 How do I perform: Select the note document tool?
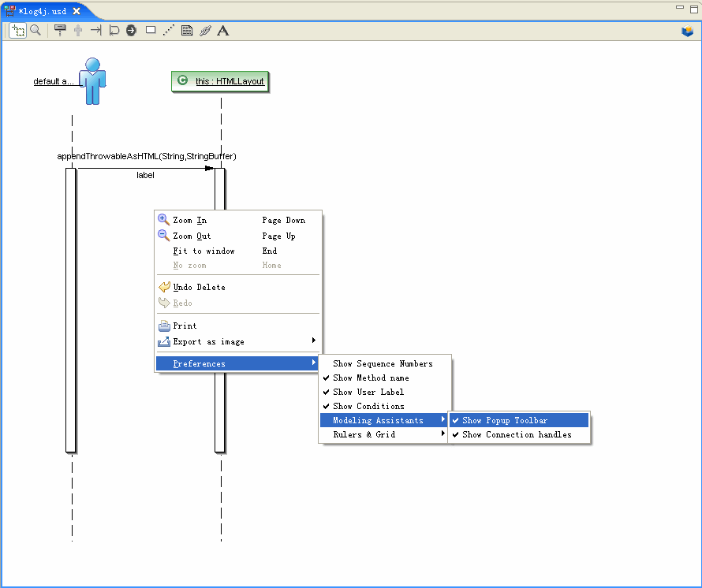(187, 31)
